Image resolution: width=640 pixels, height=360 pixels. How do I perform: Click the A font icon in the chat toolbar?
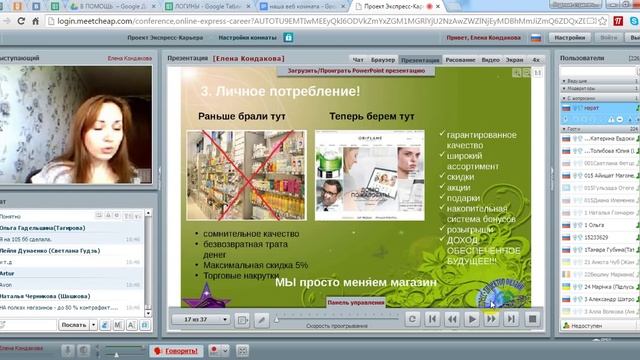tap(132, 325)
